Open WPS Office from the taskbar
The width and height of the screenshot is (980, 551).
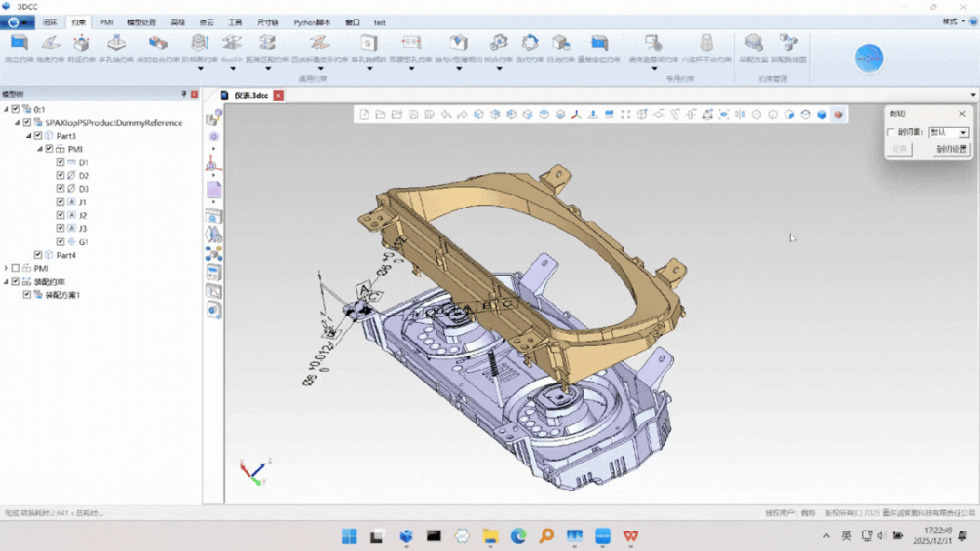(x=630, y=536)
